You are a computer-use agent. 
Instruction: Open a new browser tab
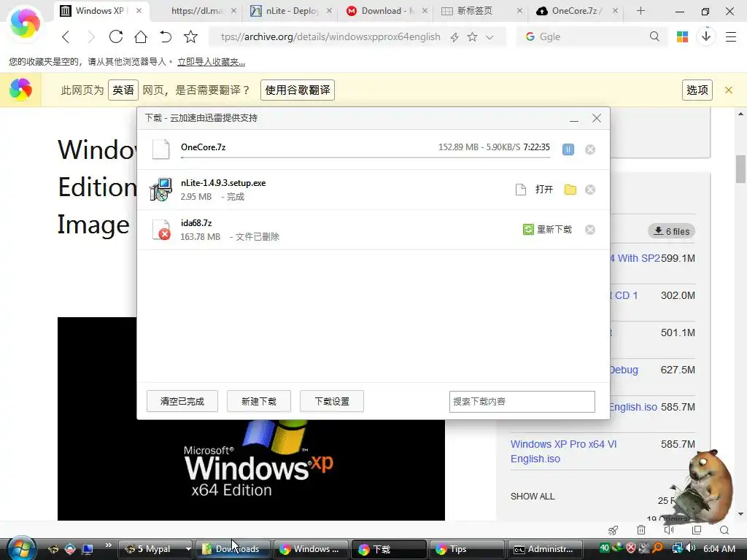click(x=640, y=11)
